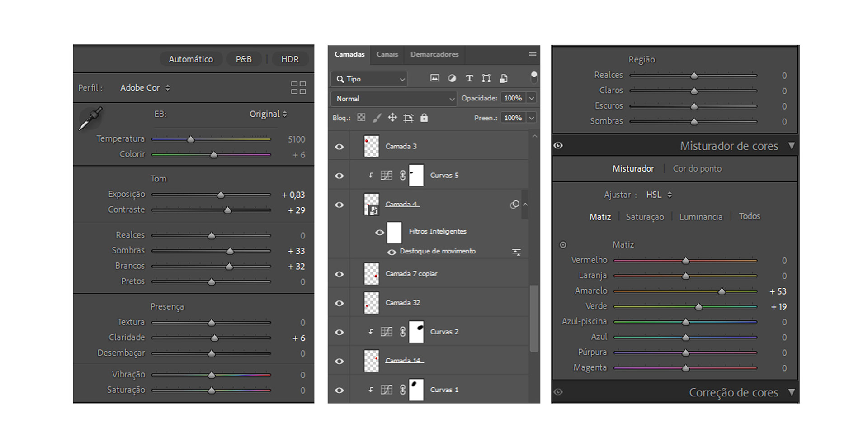This screenshot has width=868, height=448.
Task: Click the clipping arrow on Curvas 5
Action: [371, 175]
